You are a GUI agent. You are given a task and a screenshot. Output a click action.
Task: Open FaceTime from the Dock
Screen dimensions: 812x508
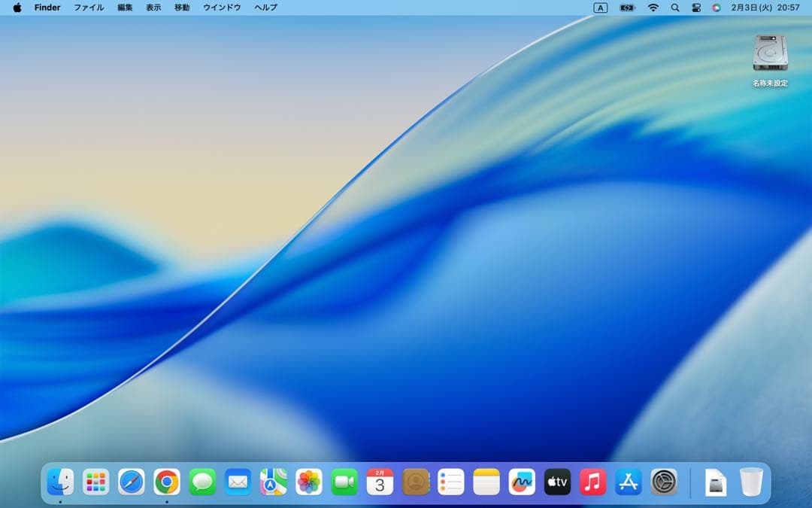pyautogui.click(x=345, y=482)
